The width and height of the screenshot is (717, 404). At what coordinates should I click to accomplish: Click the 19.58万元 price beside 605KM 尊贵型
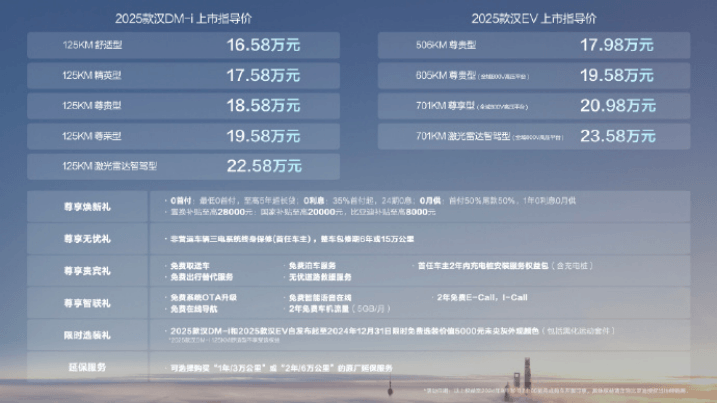pos(617,75)
